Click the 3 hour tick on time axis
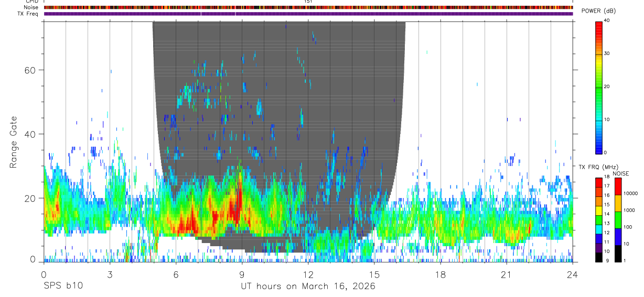The height and width of the screenshot is (297, 644). point(110,274)
